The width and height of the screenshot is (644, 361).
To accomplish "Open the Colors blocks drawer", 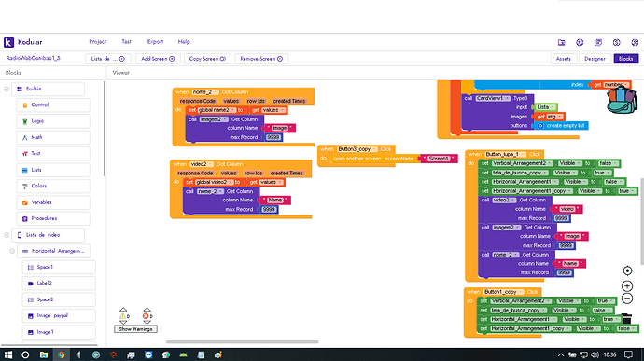I will click(53, 186).
